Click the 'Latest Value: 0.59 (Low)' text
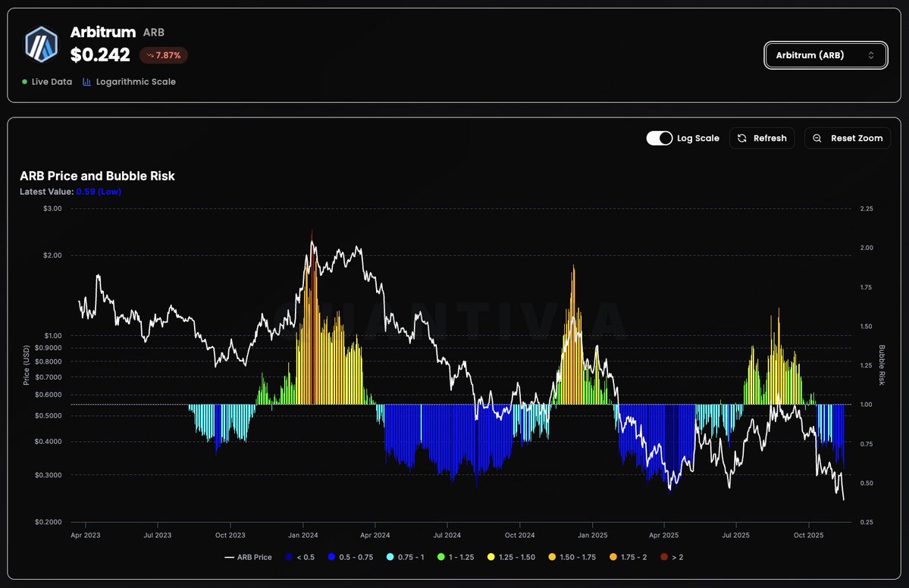The image size is (909, 588). 72,192
